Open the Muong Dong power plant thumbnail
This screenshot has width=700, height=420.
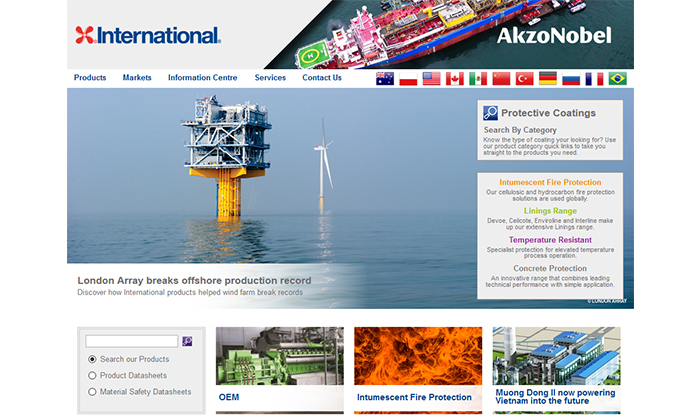[x=557, y=356]
